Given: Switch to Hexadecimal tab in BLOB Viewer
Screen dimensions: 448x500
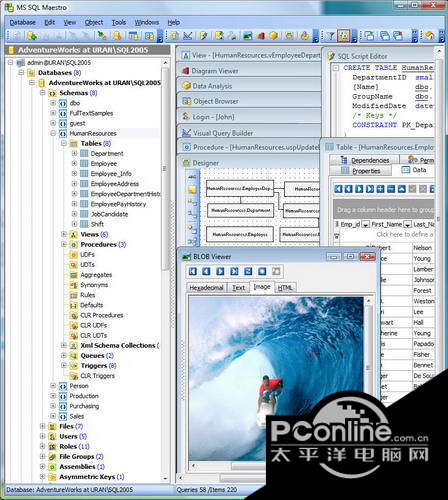Looking at the screenshot, I should [x=206, y=287].
